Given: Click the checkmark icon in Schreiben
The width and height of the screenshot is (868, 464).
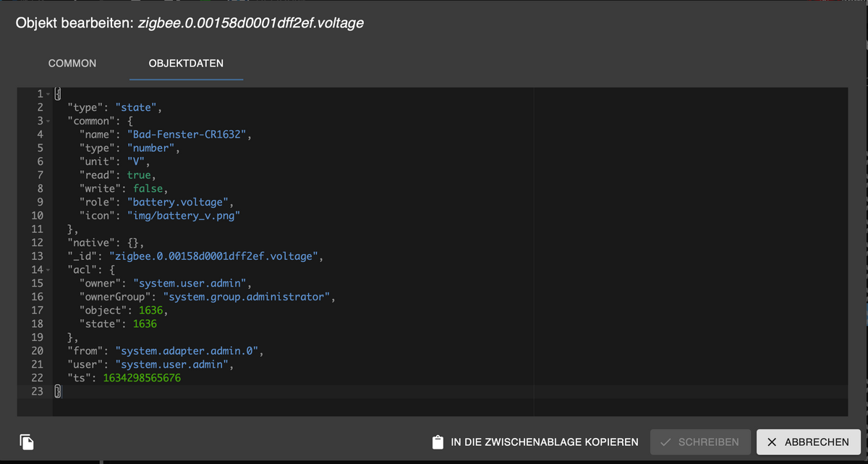Looking at the screenshot, I should coord(665,442).
